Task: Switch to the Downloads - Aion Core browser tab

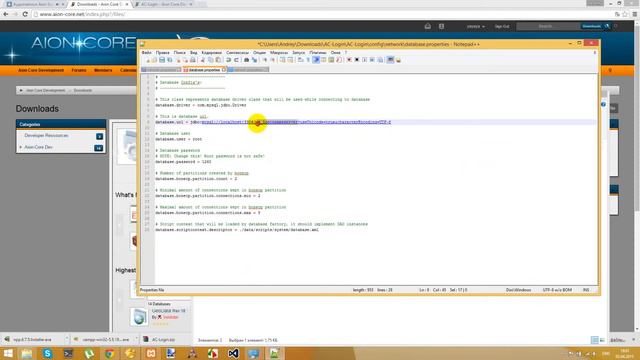Action: point(99,4)
